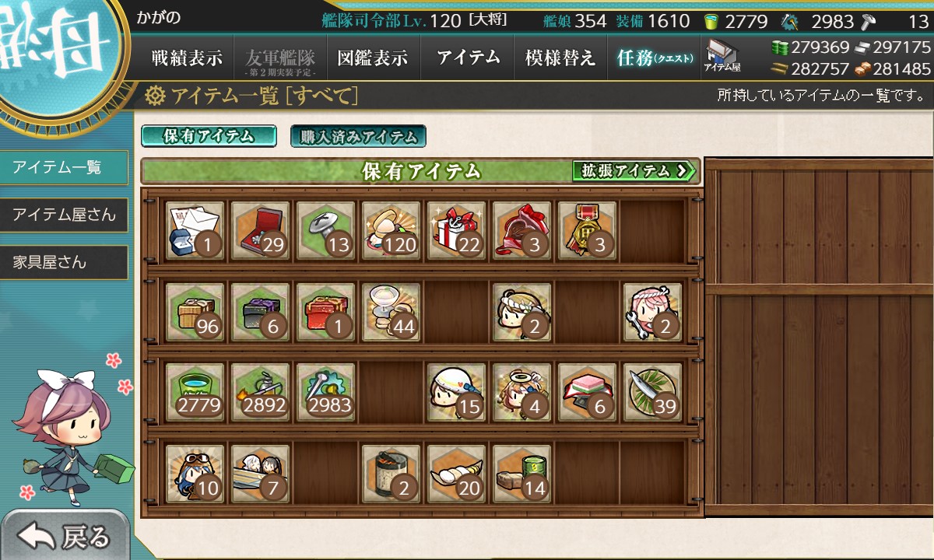The width and height of the screenshot is (934, 560).
Task: Open 図鑑表示 menu
Action: [373, 58]
